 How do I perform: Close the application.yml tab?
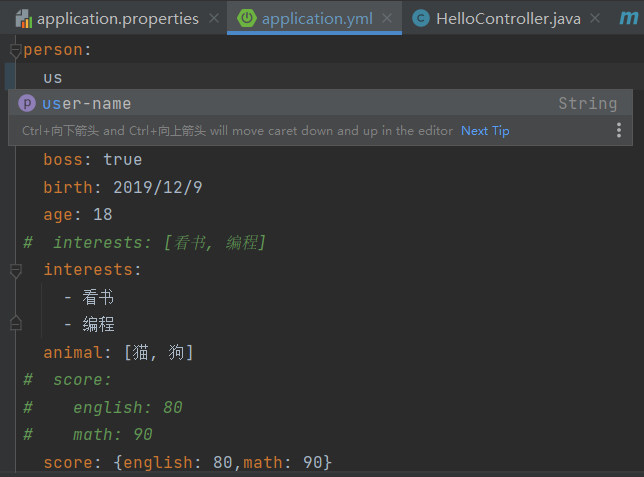pyautogui.click(x=388, y=19)
